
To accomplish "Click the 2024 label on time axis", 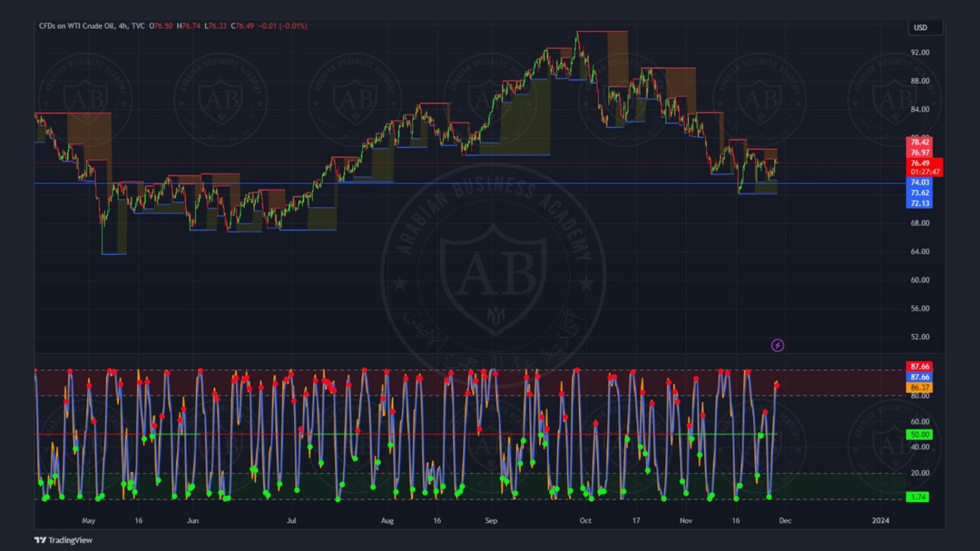I will [x=881, y=521].
